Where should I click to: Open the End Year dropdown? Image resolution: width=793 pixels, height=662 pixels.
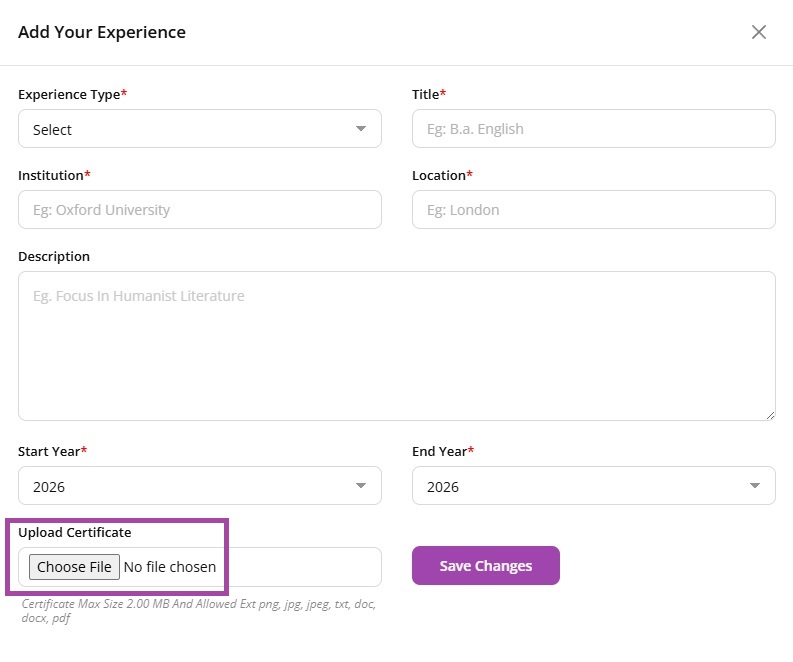pyautogui.click(x=593, y=486)
